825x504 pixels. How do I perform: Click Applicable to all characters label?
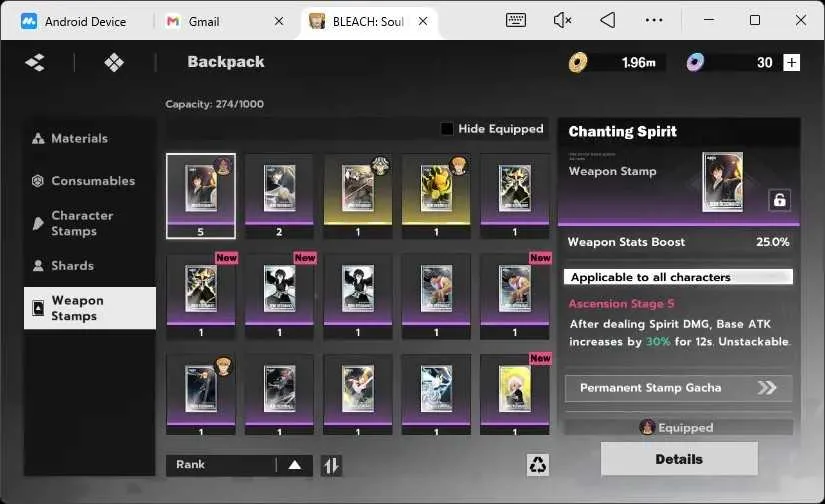pos(679,277)
